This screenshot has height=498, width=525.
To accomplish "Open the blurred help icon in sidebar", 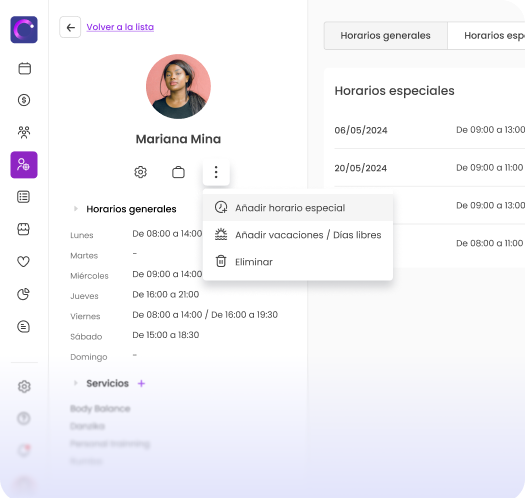I will (24, 418).
